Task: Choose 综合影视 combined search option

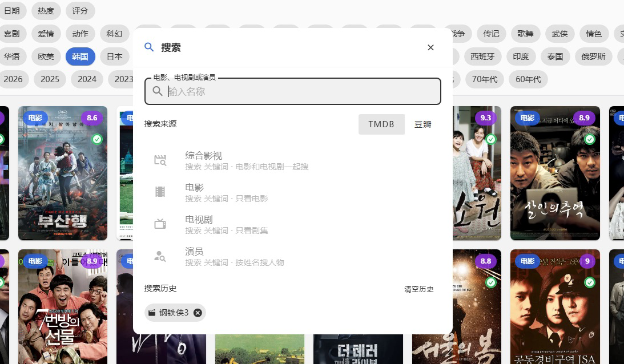Action: coord(293,160)
